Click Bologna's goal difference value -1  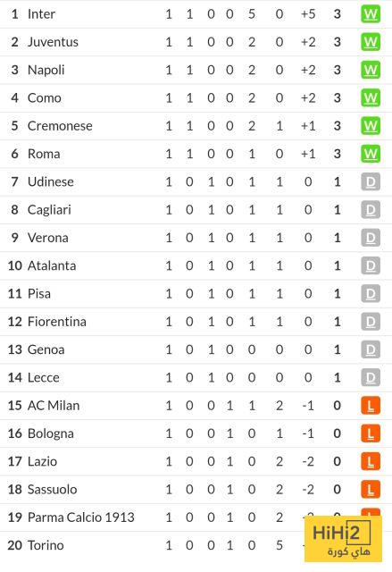click(308, 433)
